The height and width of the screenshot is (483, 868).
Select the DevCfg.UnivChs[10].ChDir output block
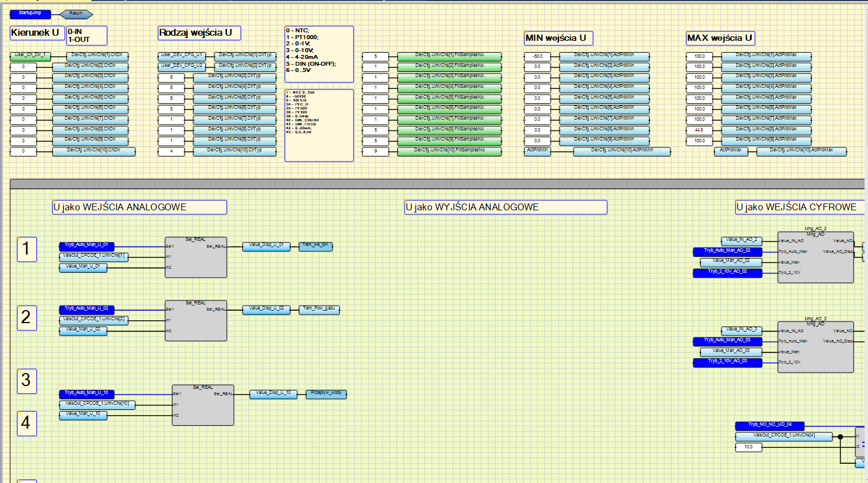(x=94, y=151)
